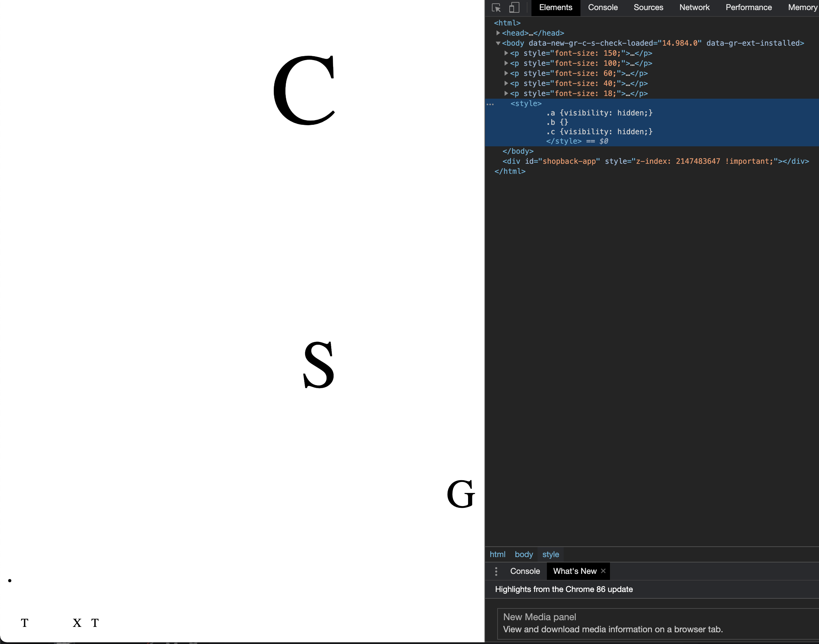The image size is (819, 644).
Task: Click the ellipsis beside the style node
Action: click(x=490, y=104)
